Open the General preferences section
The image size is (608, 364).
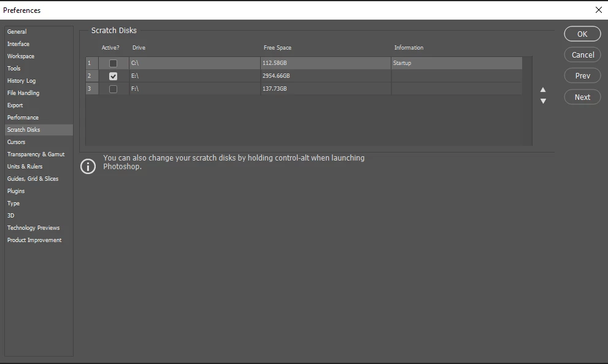point(39,32)
